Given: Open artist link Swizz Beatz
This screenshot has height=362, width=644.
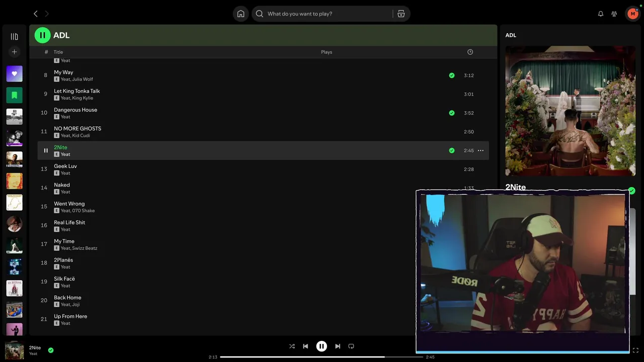Looking at the screenshot, I should click(85, 248).
